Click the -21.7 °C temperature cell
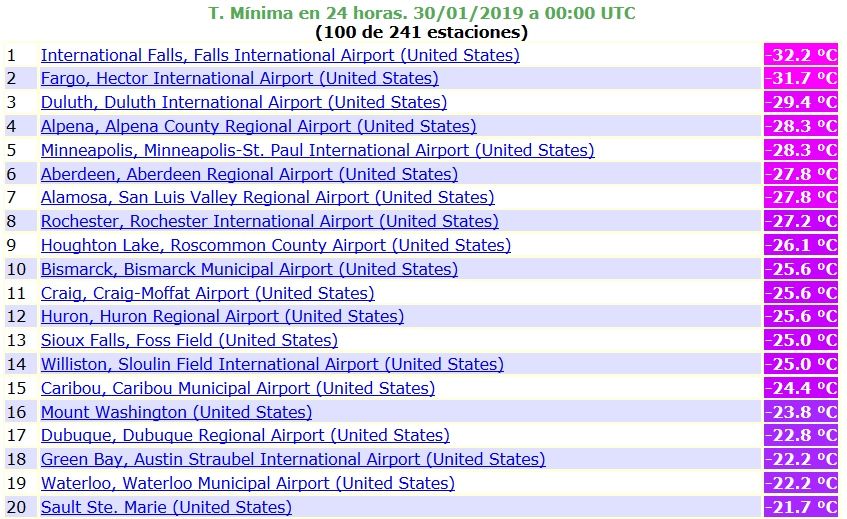This screenshot has width=847, height=519. coord(801,507)
